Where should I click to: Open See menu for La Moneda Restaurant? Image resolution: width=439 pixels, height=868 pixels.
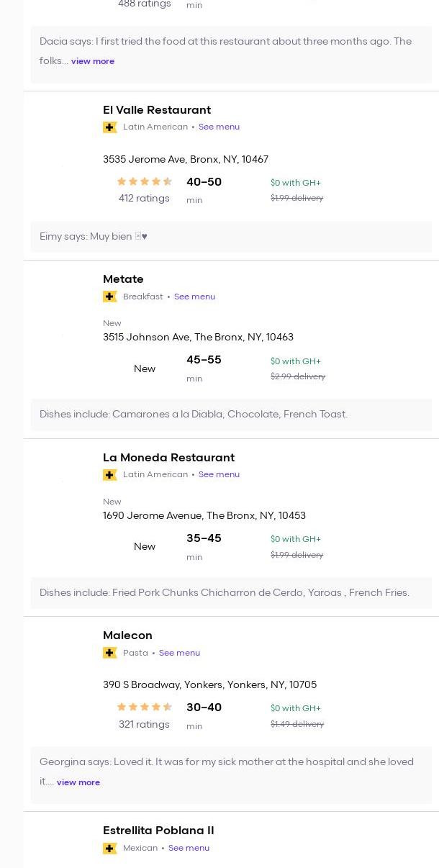[x=219, y=475]
